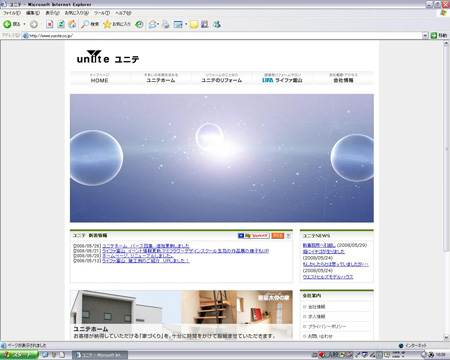
Task: Click the green Back arrow icon
Action: tap(7, 24)
